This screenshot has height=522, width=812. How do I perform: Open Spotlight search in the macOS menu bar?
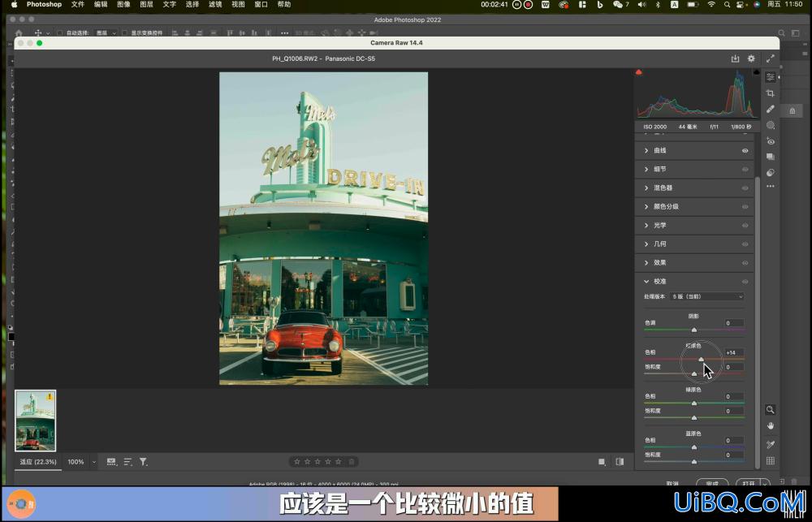coord(727,4)
